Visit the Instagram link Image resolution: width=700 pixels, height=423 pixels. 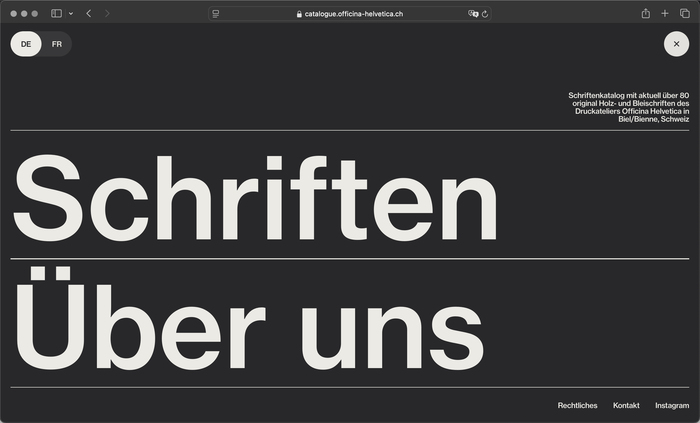(x=672, y=405)
